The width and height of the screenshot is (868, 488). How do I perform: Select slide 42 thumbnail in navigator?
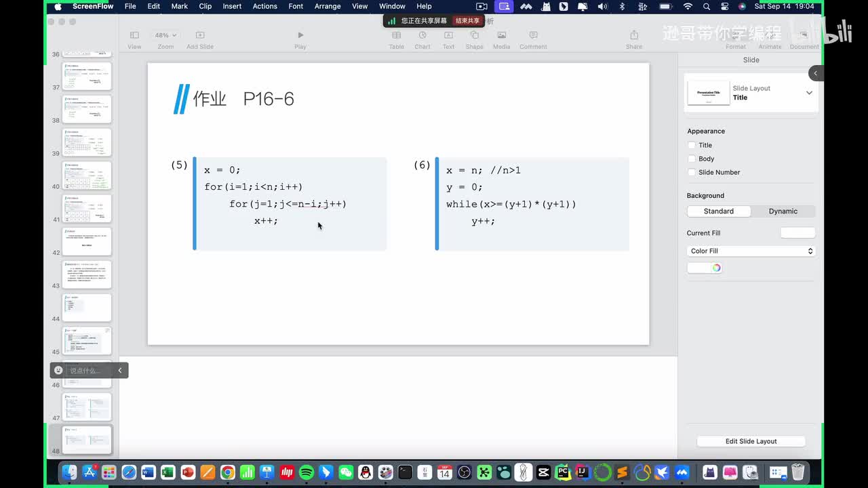click(x=87, y=241)
